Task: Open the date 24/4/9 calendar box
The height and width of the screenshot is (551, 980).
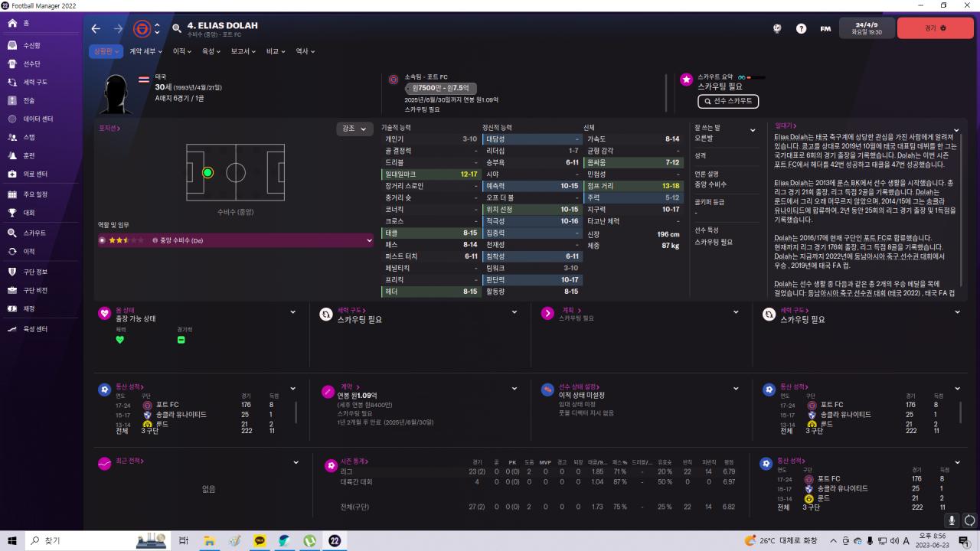Action: [x=867, y=28]
